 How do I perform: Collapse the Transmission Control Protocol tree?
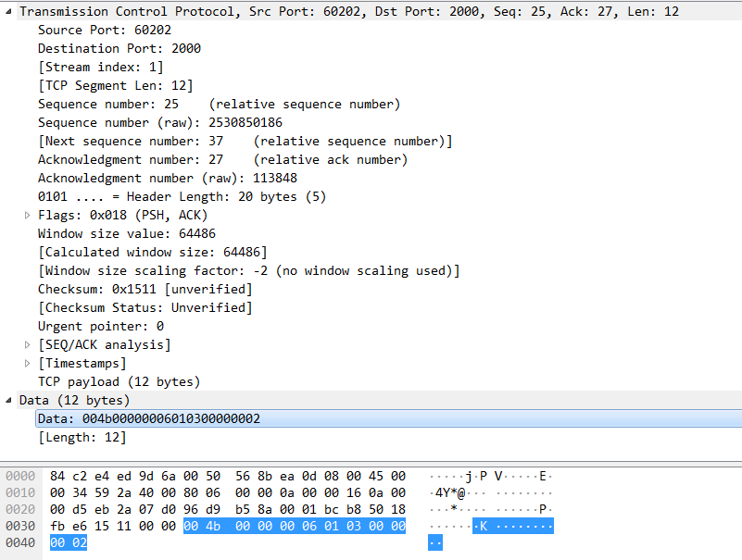pos(8,11)
